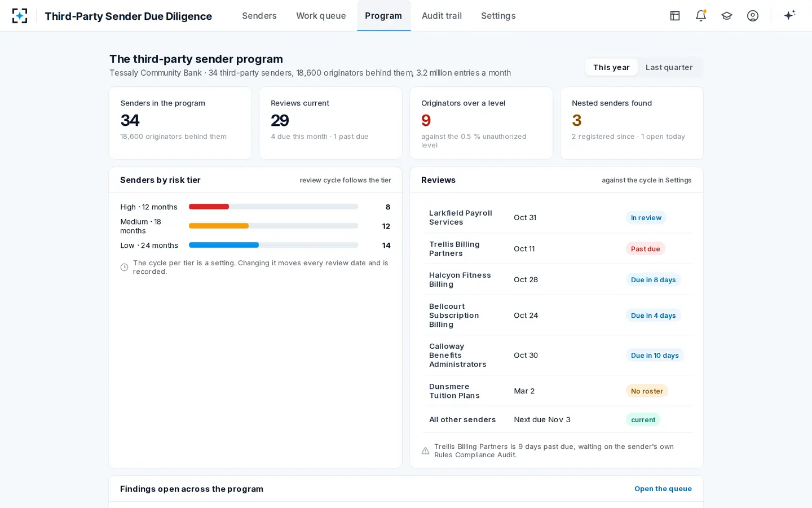This screenshot has height=508, width=812.
Task: Open Larkfield Payroll Services review
Action: click(557, 217)
